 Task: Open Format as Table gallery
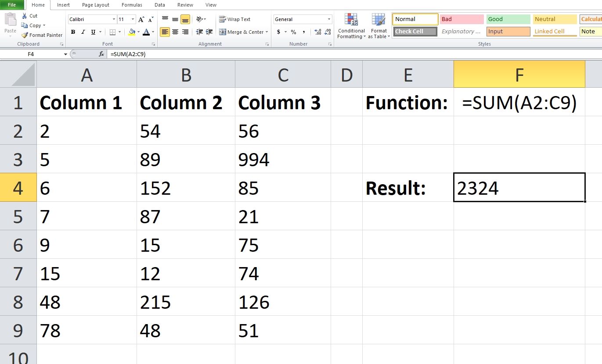(x=379, y=26)
